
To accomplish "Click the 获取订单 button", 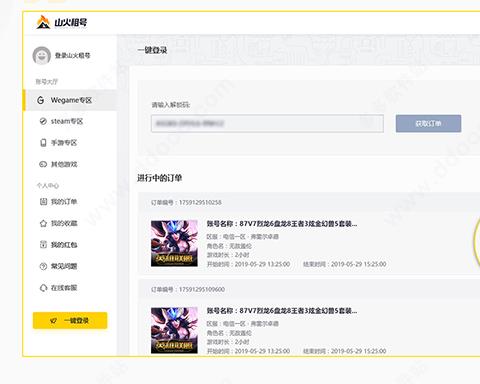I will click(x=428, y=124).
